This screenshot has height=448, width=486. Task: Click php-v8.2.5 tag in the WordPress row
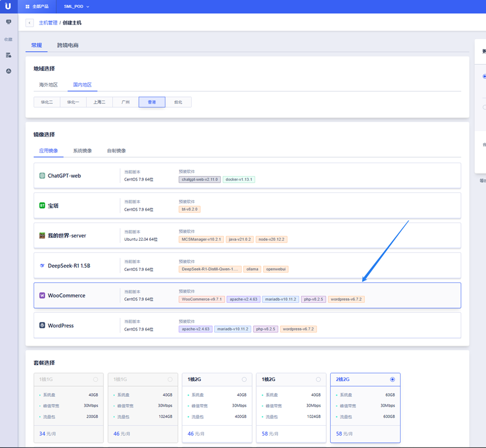[265, 329]
